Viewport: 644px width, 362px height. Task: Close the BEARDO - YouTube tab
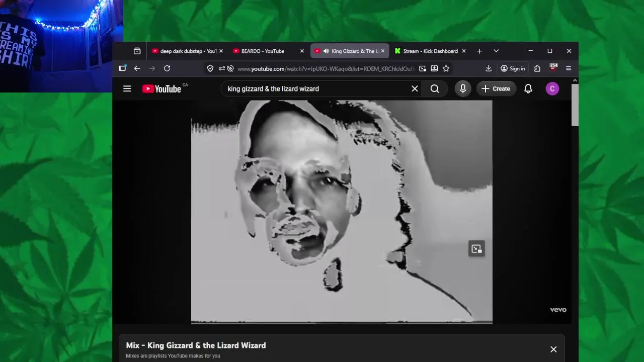pyautogui.click(x=302, y=51)
